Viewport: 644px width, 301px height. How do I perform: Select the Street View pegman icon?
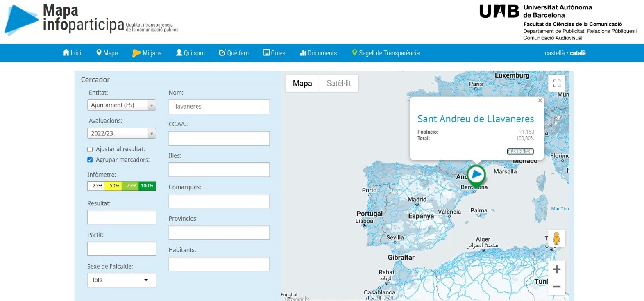click(556, 238)
